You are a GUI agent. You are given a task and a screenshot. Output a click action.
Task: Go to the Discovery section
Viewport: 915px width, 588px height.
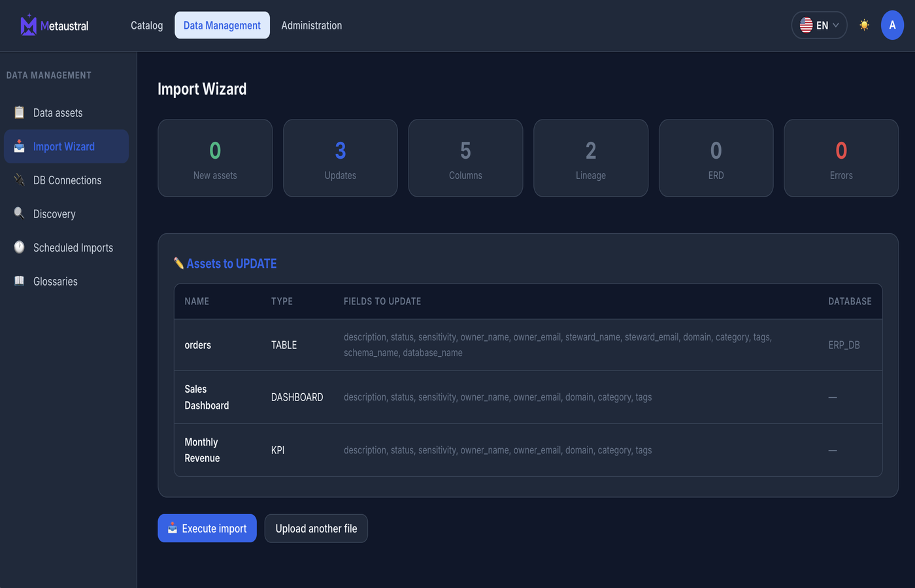point(66,214)
